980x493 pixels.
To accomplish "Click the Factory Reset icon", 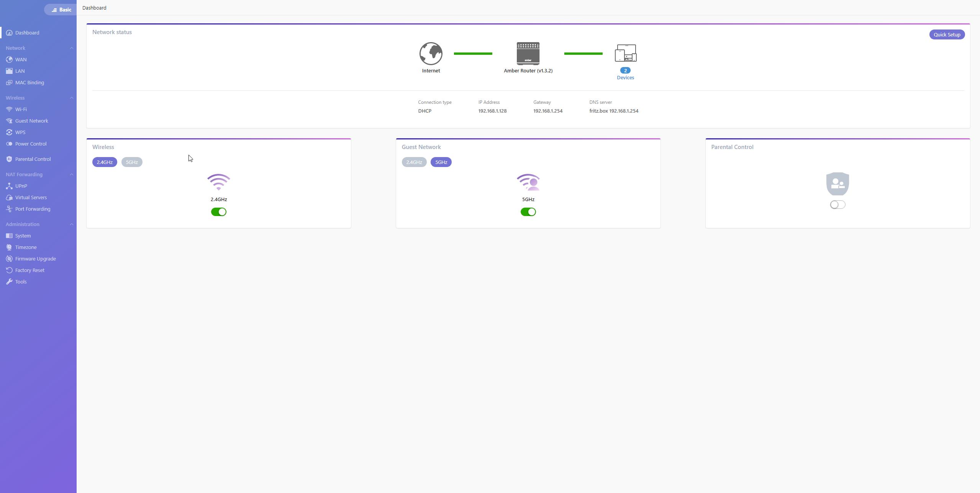I will pos(9,270).
